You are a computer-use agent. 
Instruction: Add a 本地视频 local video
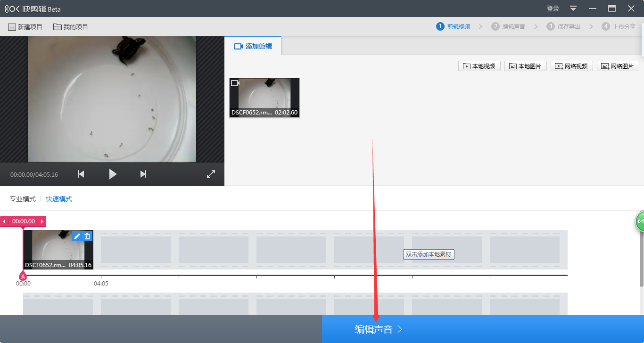(479, 66)
